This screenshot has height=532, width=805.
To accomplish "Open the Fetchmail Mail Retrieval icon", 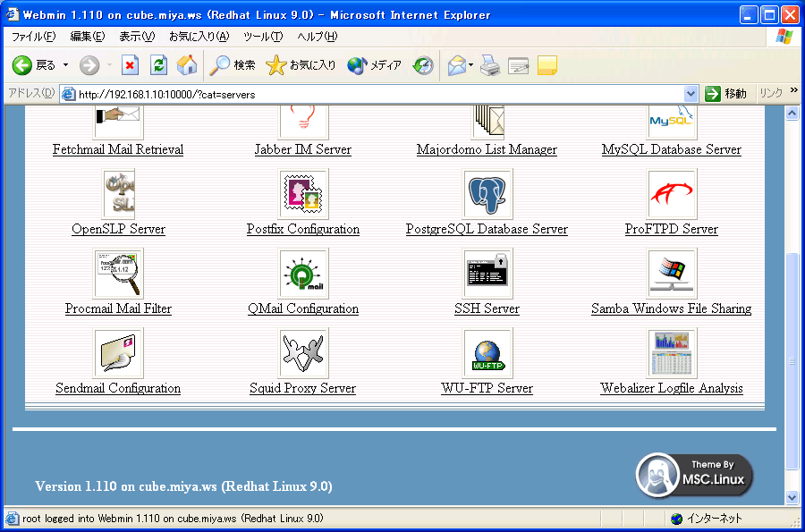I will coord(118,121).
